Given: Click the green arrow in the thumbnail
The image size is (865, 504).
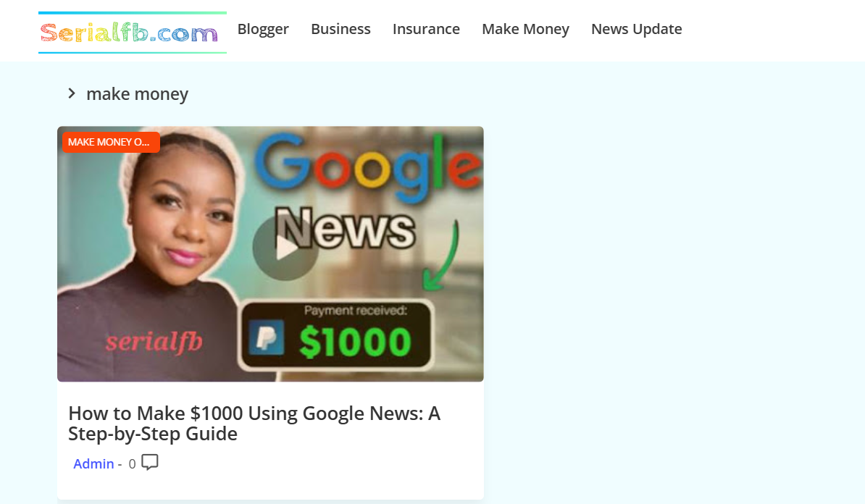Looking at the screenshot, I should (x=440, y=256).
